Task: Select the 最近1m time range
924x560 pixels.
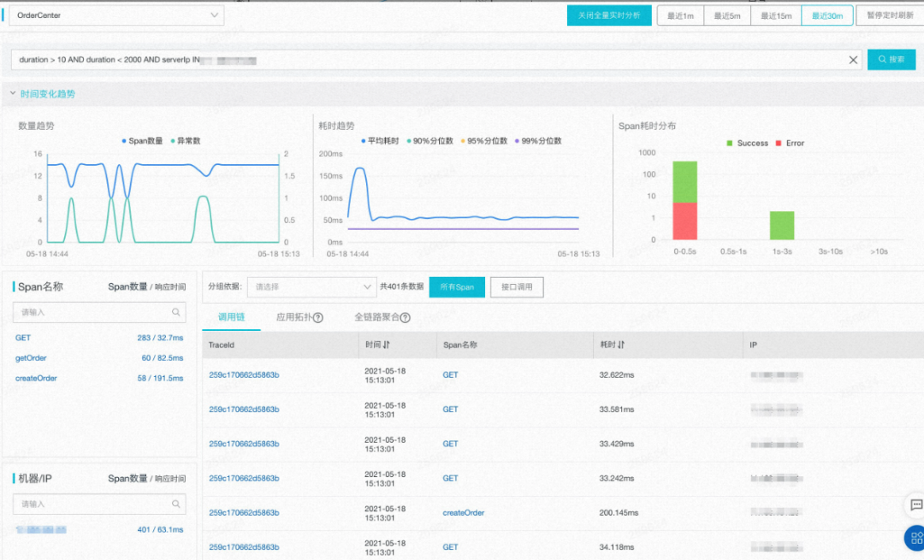Action: pyautogui.click(x=681, y=16)
